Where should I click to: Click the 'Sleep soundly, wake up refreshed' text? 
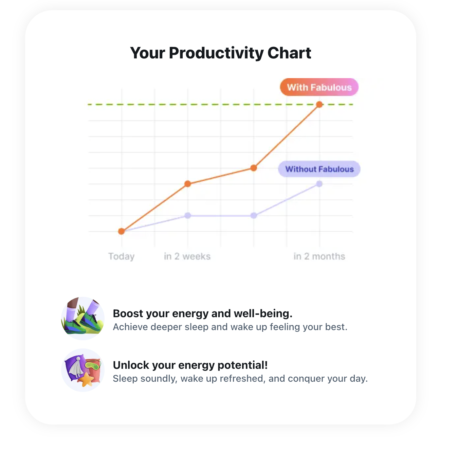[240, 379]
